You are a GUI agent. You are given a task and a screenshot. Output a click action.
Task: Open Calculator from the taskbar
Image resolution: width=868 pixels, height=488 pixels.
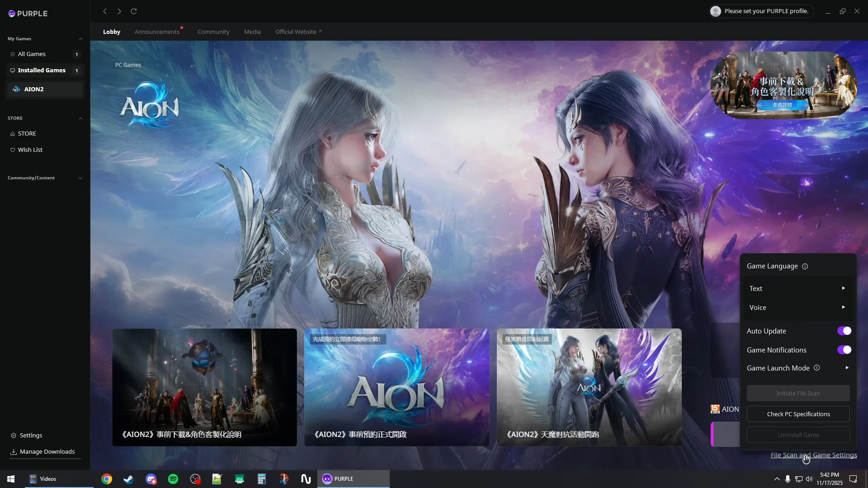point(262,479)
